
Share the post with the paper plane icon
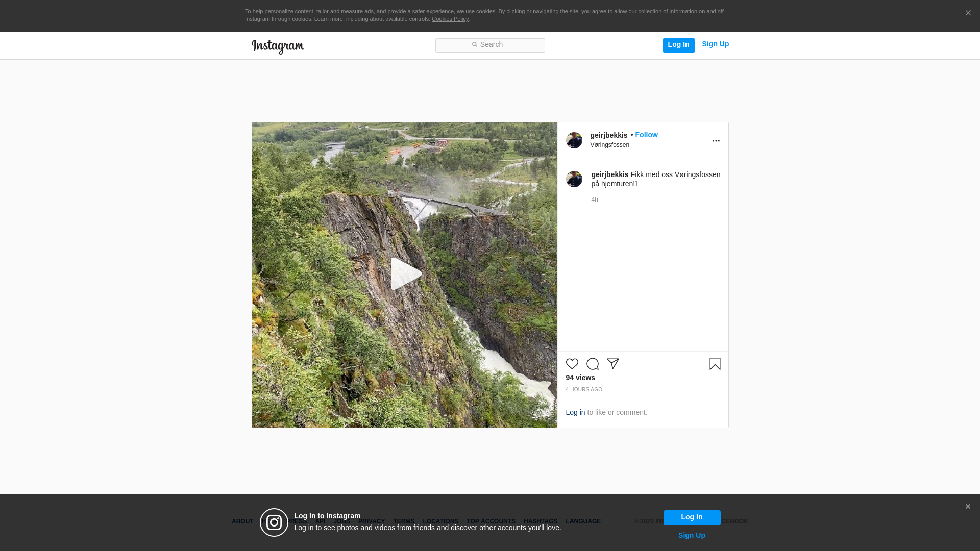tap(613, 364)
